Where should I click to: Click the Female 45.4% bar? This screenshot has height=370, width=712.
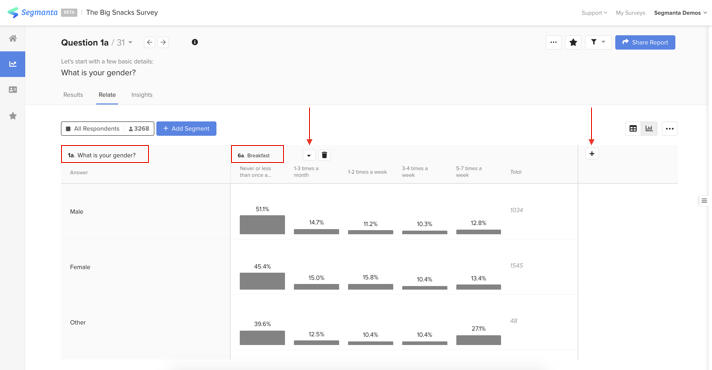262,281
